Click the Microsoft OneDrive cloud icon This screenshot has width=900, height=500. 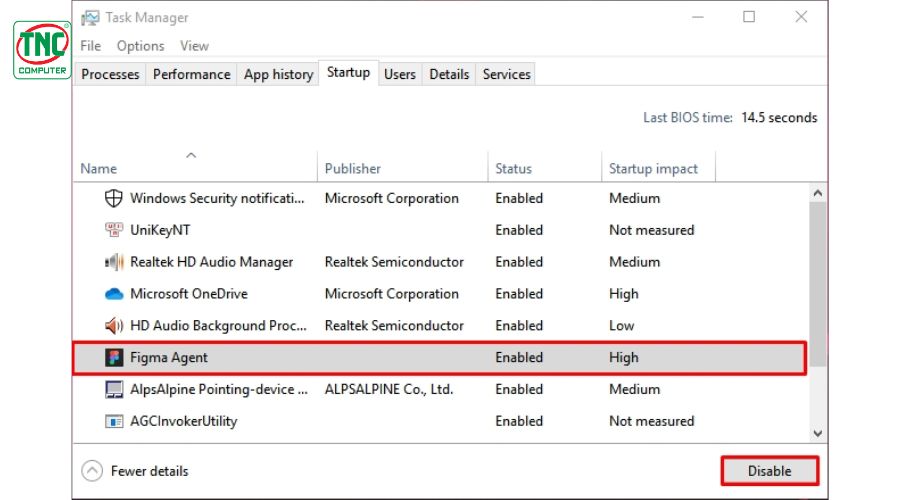114,294
